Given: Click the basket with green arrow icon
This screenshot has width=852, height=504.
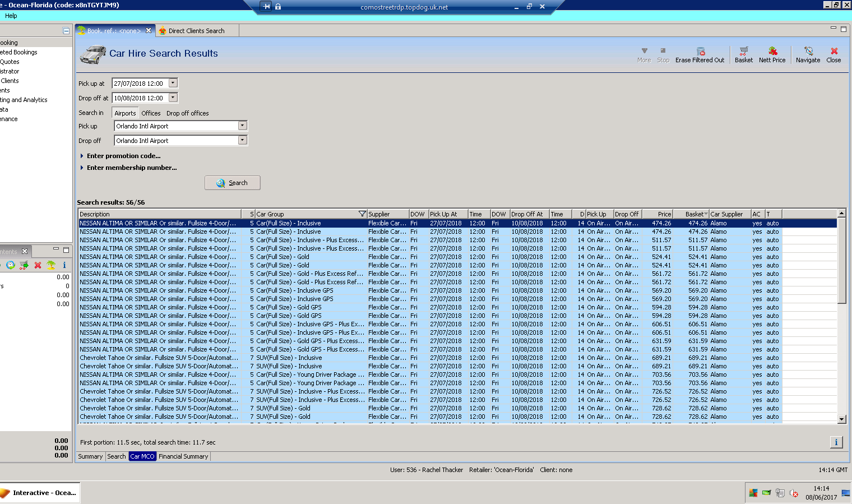Looking at the screenshot, I should [x=24, y=265].
